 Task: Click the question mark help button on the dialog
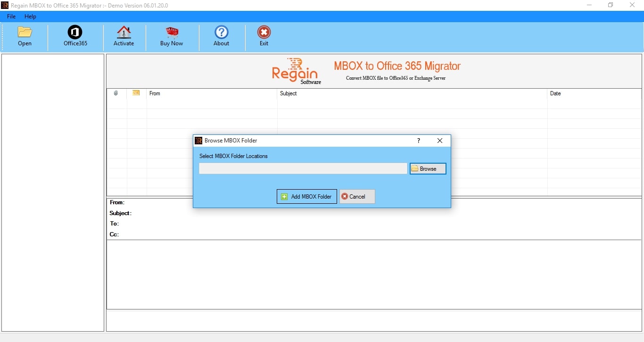click(419, 141)
